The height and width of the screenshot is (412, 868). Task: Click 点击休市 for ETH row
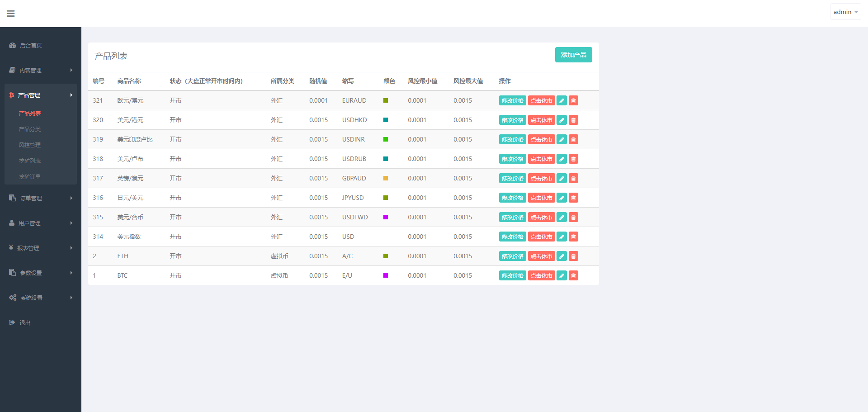[541, 256]
